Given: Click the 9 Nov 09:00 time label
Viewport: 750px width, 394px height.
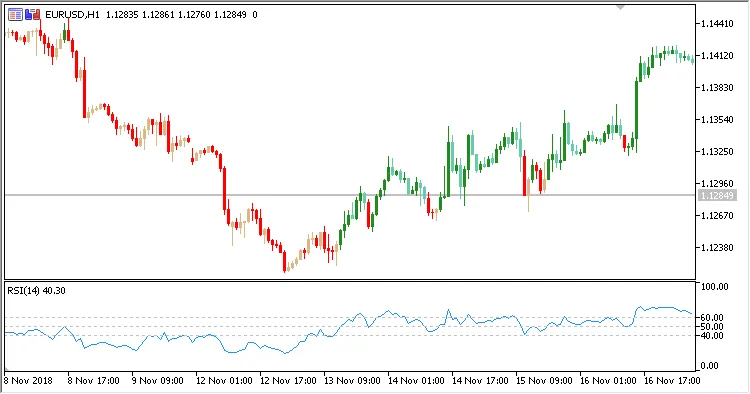Looking at the screenshot, I should click(157, 381).
